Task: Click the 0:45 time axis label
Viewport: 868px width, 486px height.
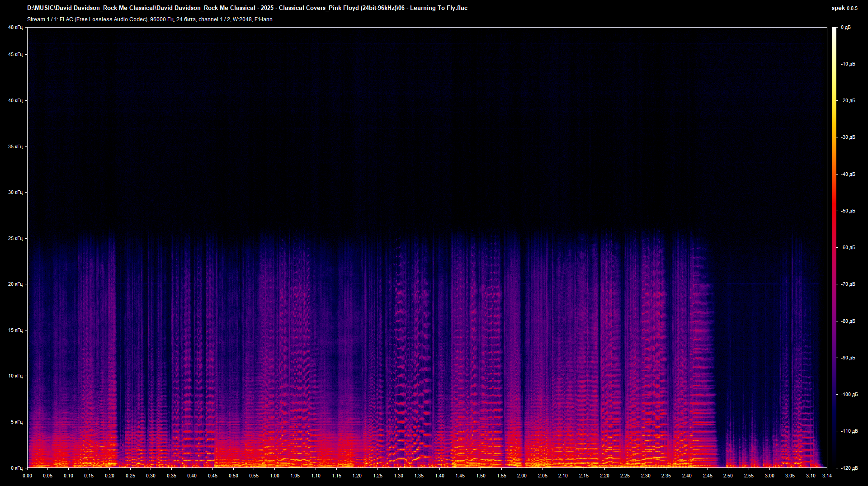Action: [213, 476]
